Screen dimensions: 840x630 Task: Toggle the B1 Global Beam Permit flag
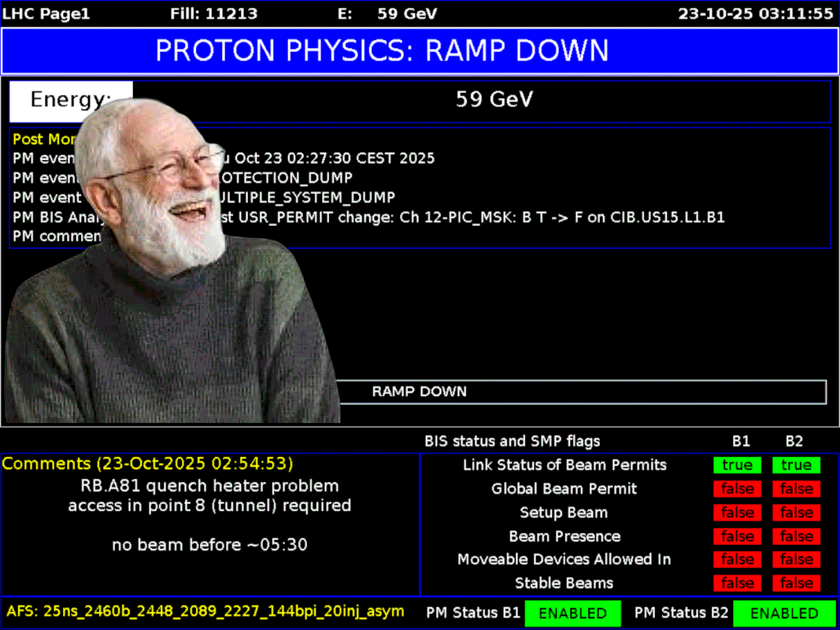[x=737, y=489]
